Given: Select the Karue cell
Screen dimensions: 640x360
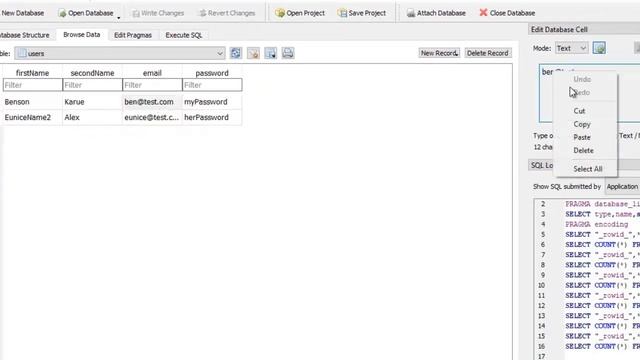Looking at the screenshot, I should 92,102.
